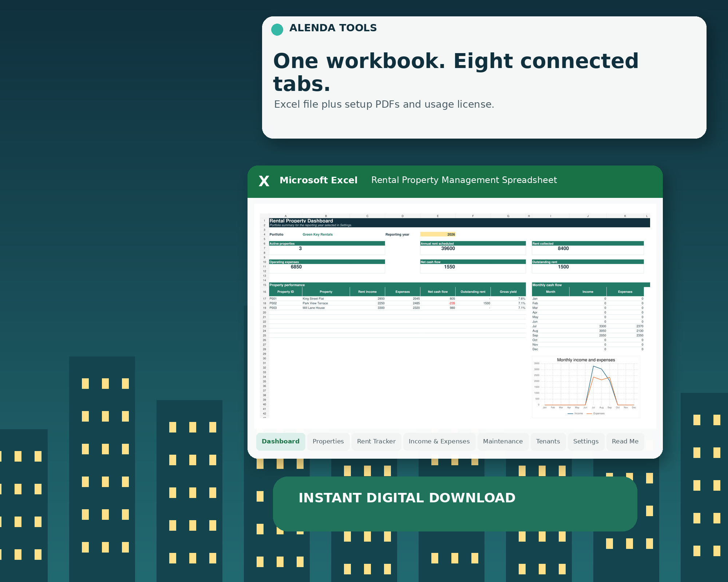Click the Outstanding rent value 1500
The image size is (728, 582).
563,267
